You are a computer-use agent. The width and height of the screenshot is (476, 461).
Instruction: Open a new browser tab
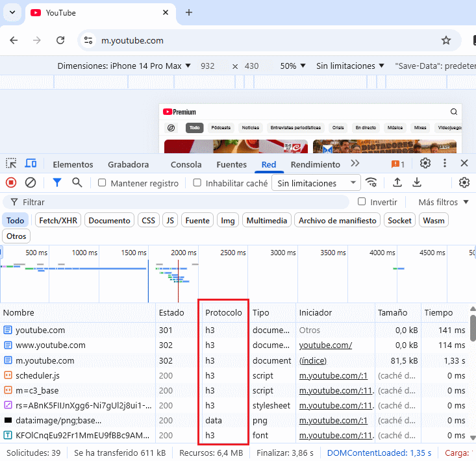189,12
